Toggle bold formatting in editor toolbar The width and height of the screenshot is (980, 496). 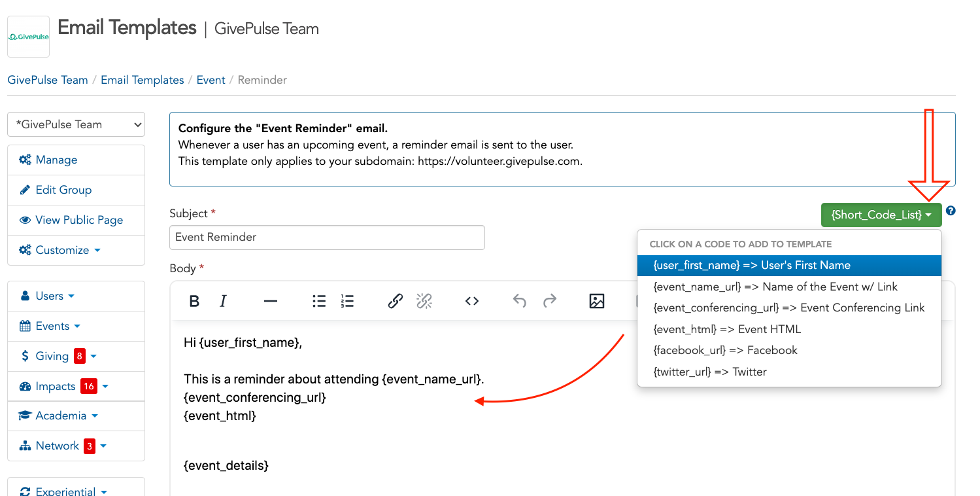pos(194,301)
